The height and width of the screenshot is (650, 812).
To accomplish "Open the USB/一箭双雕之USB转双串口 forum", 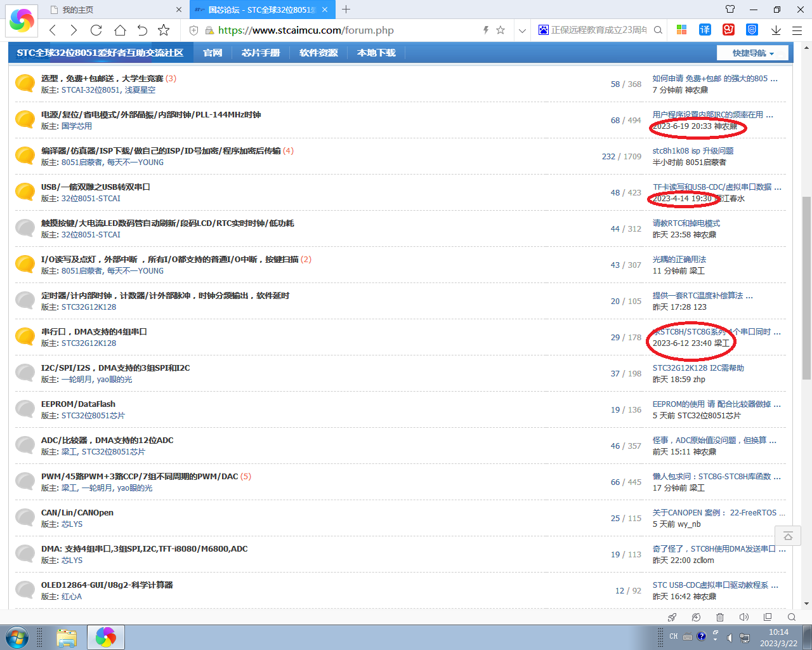I will tap(96, 187).
